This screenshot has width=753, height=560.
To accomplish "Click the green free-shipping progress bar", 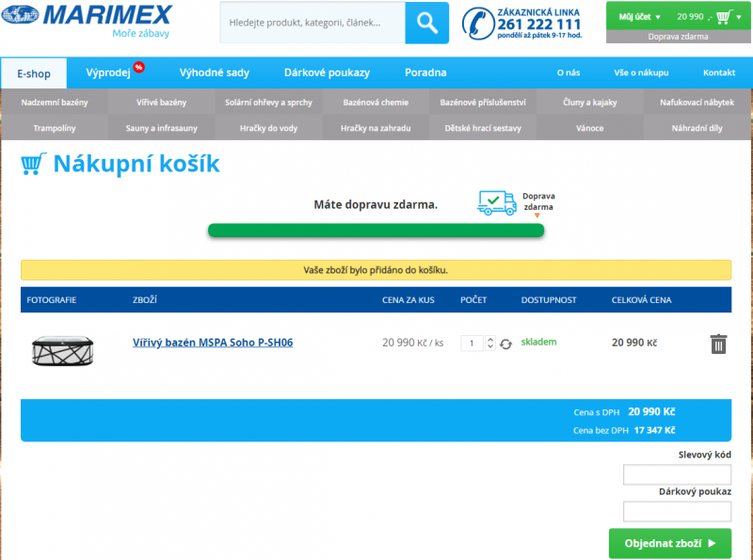I will click(x=376, y=231).
